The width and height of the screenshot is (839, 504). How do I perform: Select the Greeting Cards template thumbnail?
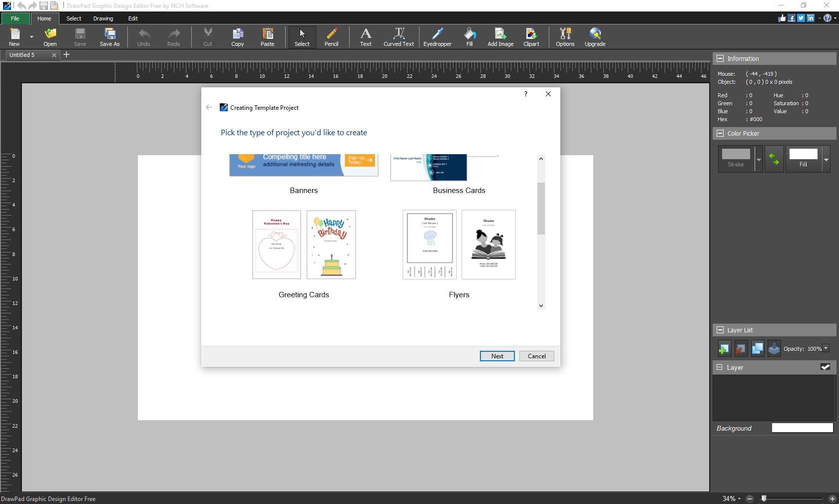(x=303, y=245)
